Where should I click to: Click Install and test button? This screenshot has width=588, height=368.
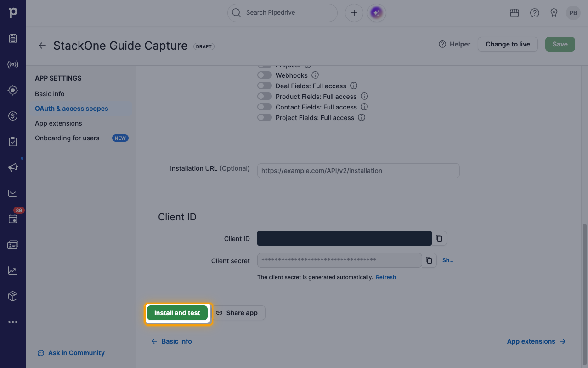pyautogui.click(x=177, y=313)
